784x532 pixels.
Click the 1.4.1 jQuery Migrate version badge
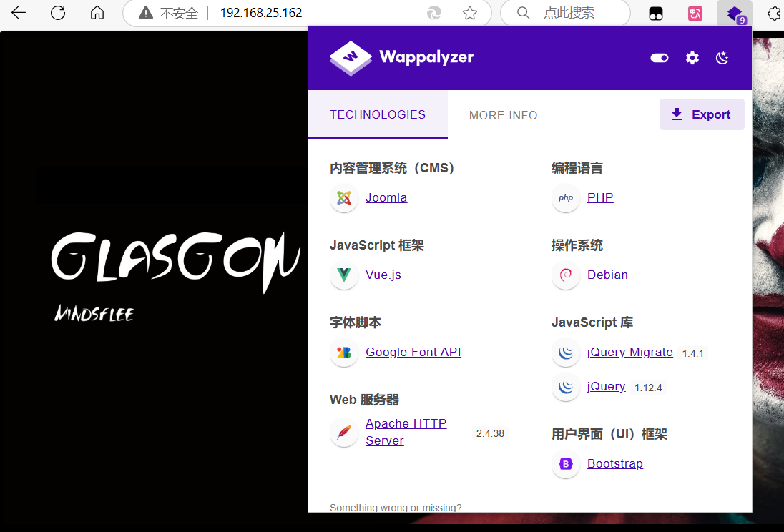pos(693,353)
